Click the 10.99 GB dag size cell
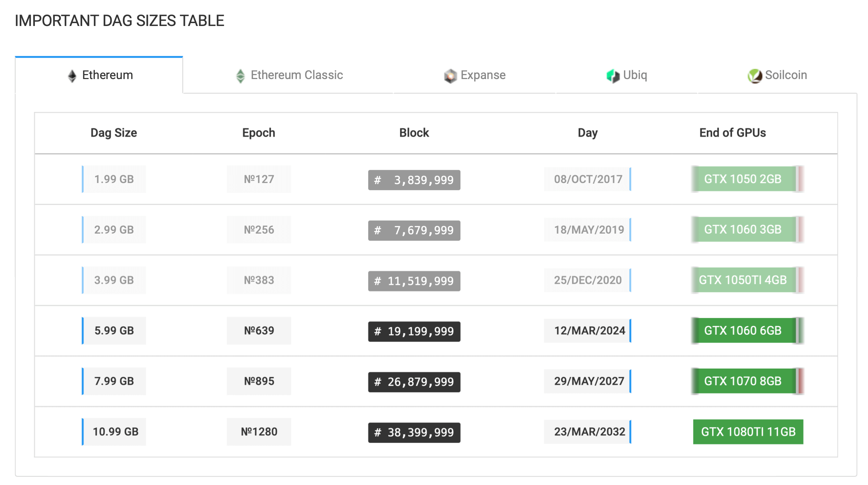This screenshot has width=868, height=485. (x=115, y=432)
